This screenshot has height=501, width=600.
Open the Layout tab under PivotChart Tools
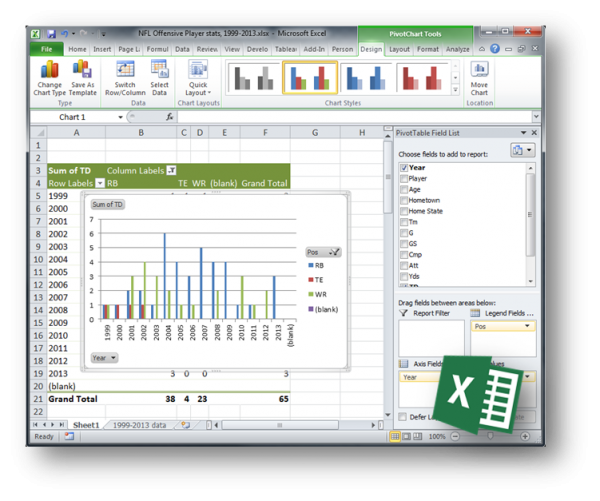(399, 49)
